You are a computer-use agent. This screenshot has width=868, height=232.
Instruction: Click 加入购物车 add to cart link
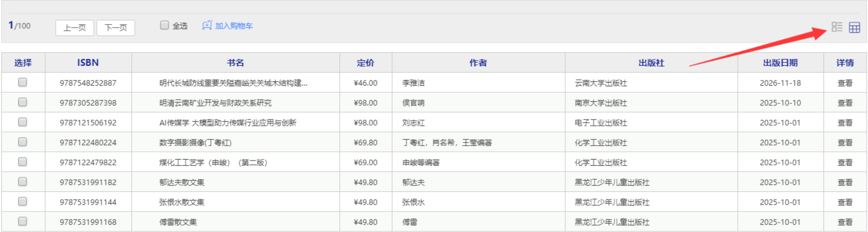(x=234, y=26)
